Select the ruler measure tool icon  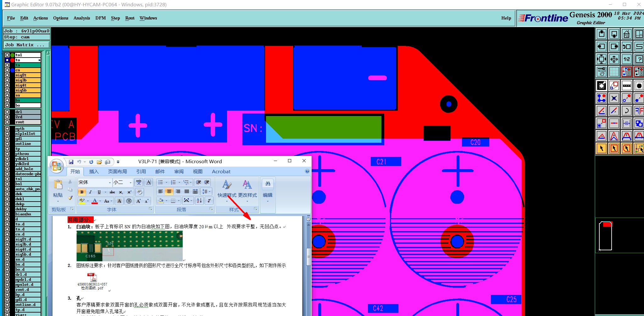[626, 86]
